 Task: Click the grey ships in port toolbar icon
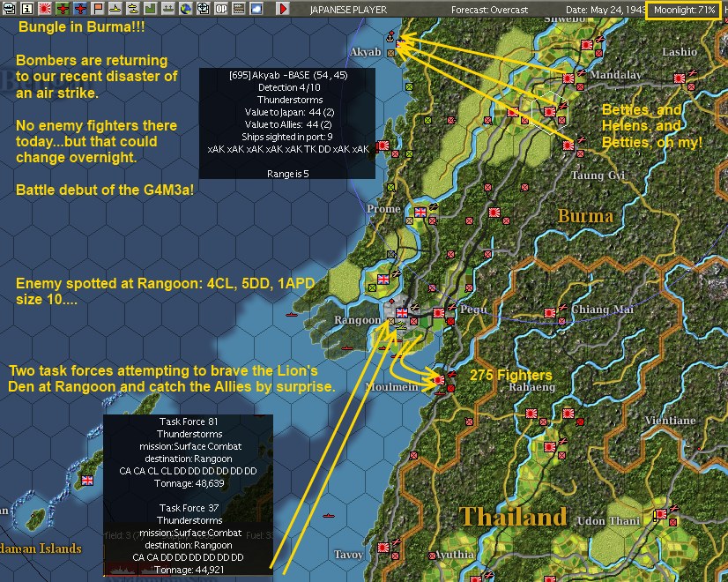click(x=167, y=8)
